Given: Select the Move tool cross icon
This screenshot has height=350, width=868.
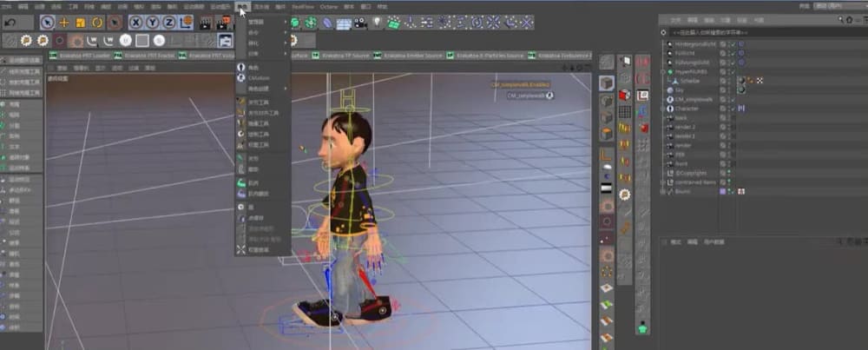Looking at the screenshot, I should [64, 23].
